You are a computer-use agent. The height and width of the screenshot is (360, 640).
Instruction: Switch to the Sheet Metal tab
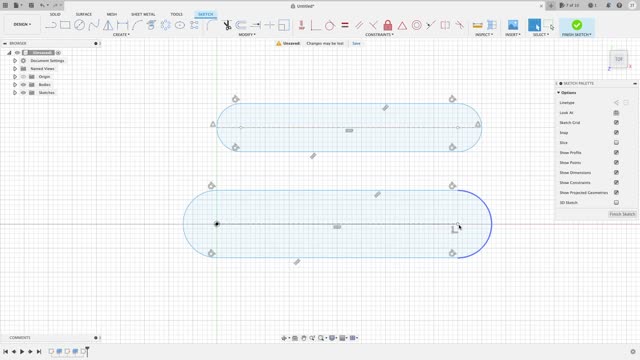click(x=143, y=14)
